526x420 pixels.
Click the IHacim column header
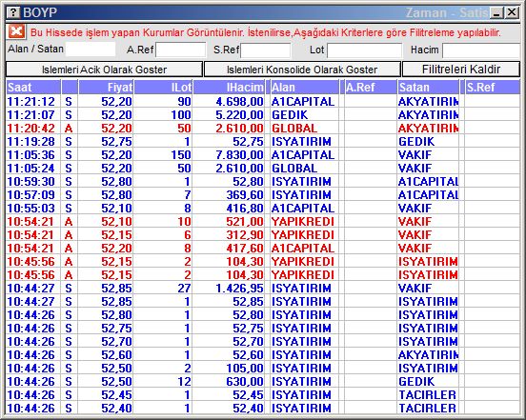[x=229, y=88]
